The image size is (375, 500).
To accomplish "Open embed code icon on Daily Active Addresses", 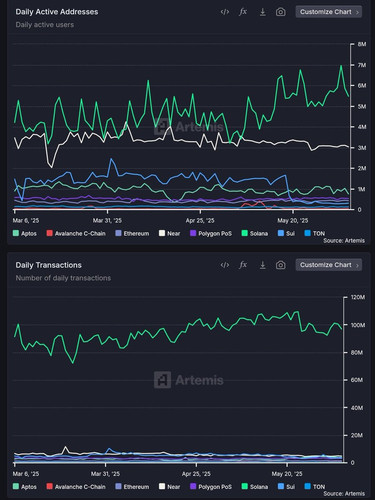I will pyautogui.click(x=225, y=12).
